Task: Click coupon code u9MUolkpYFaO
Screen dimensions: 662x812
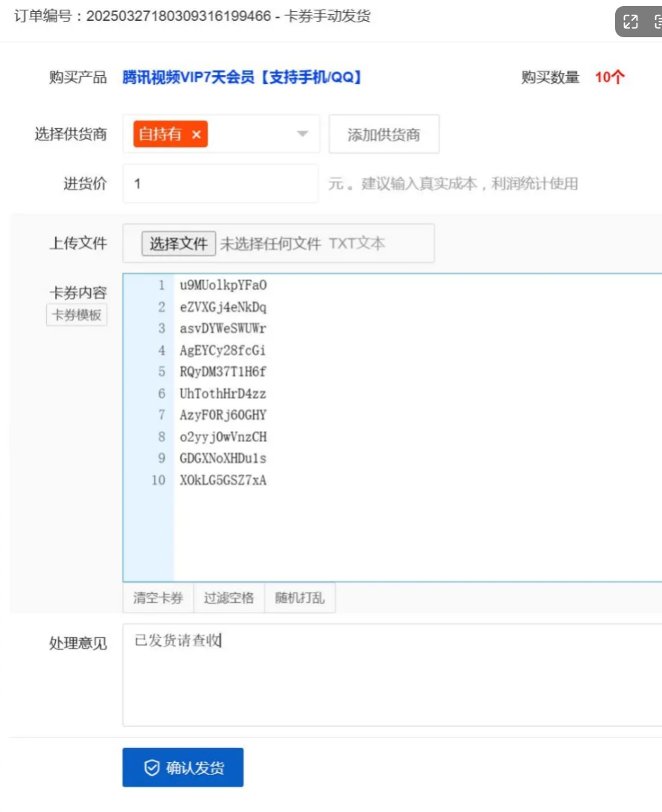Action: (x=223, y=285)
